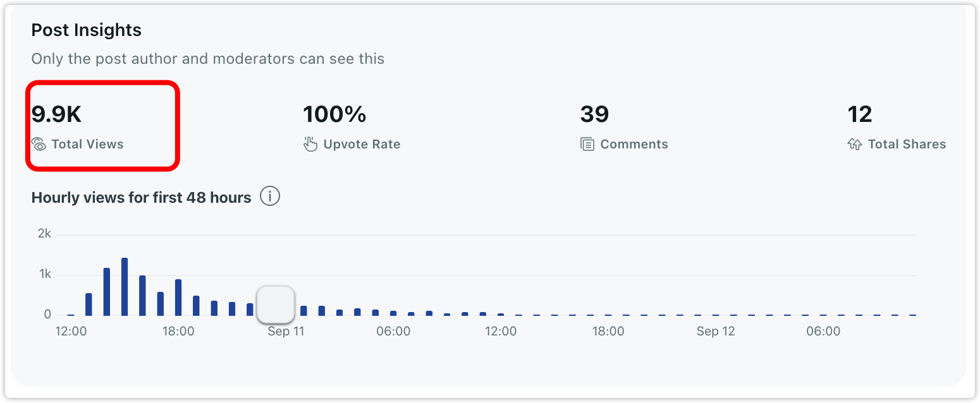The height and width of the screenshot is (403, 980).
Task: Click the Hourly views for first 48 hours title
Action: tap(141, 198)
